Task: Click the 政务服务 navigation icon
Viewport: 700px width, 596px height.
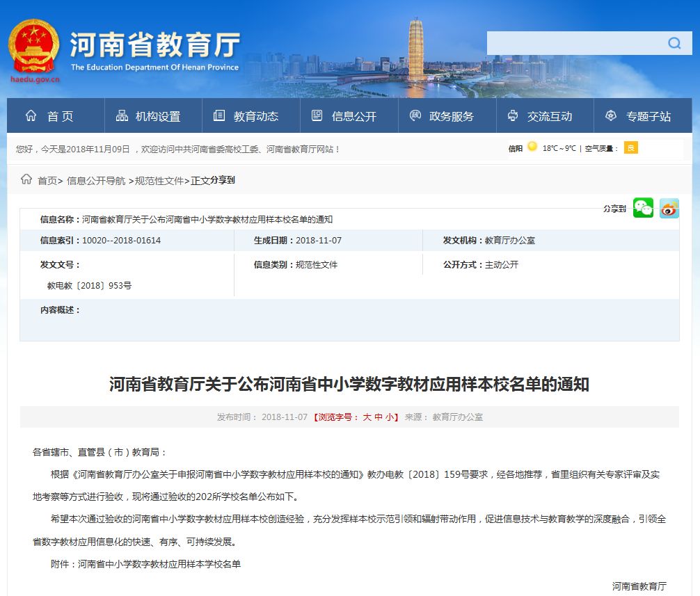Action: (x=415, y=116)
